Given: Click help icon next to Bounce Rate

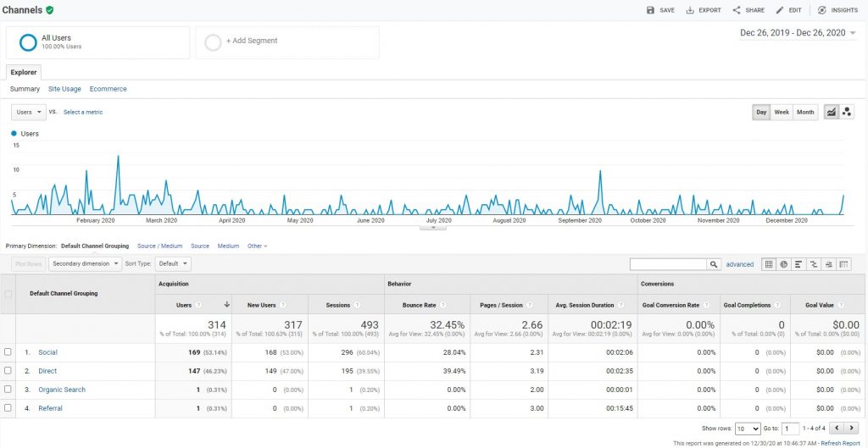Looking at the screenshot, I should [442, 306].
